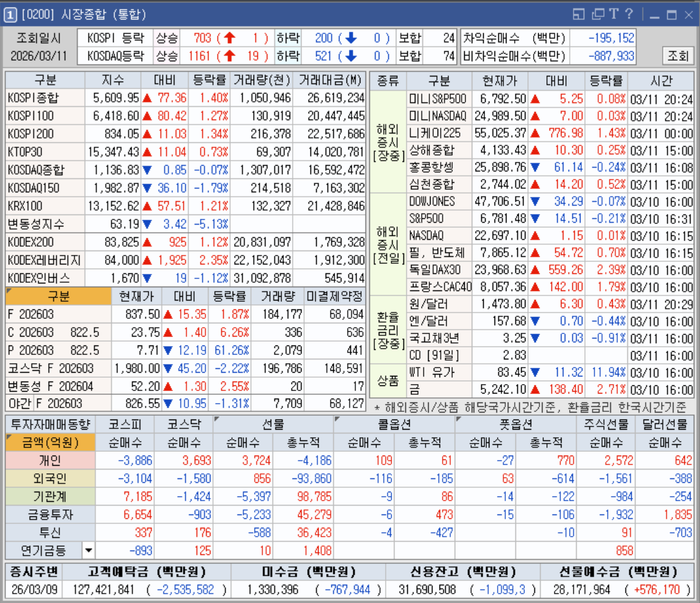The height and width of the screenshot is (603, 700).
Task: Click the 선물 column header
Action: [273, 425]
